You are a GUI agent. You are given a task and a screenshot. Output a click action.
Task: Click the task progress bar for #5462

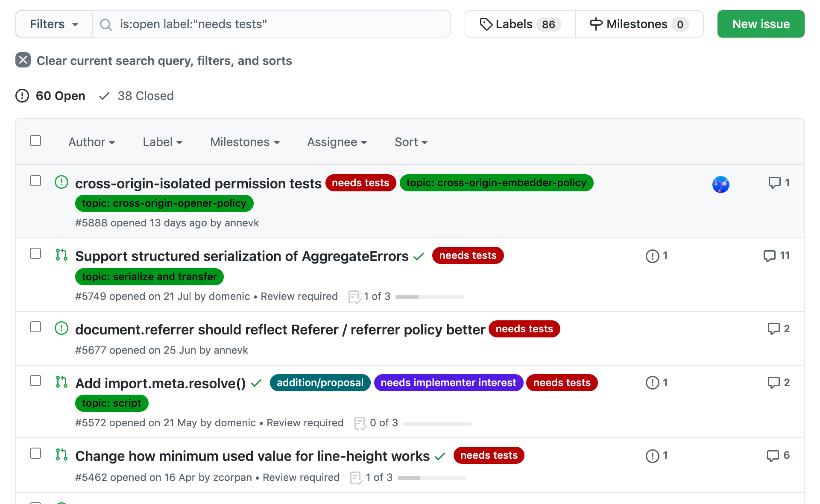[x=432, y=478]
